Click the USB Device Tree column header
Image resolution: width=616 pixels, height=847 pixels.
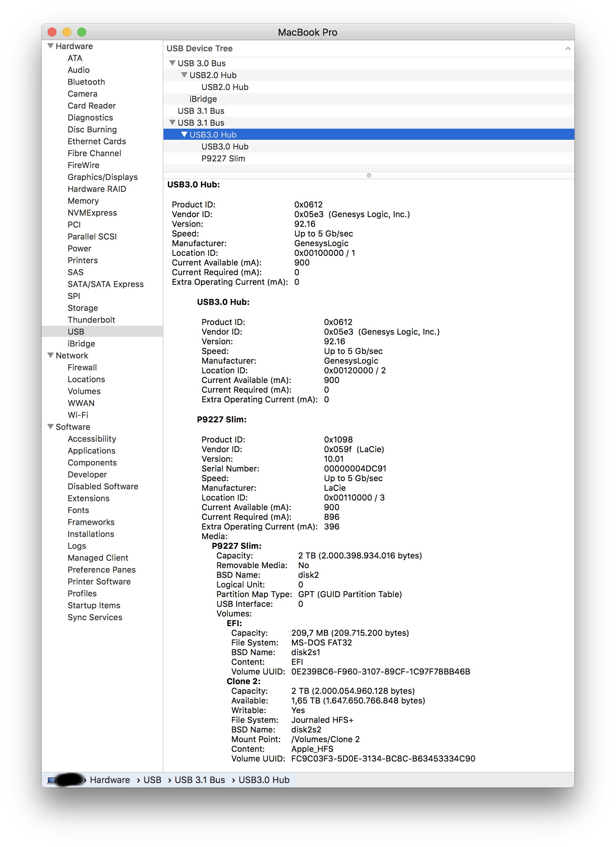point(369,49)
